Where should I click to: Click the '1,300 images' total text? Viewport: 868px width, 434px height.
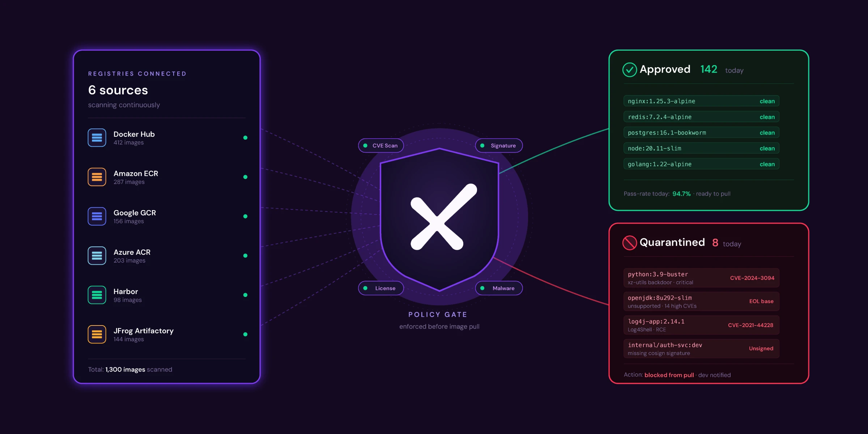coord(125,369)
